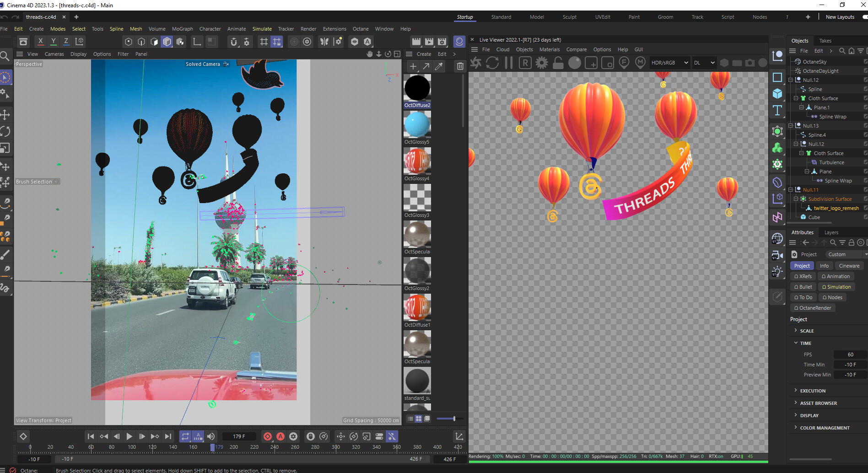
Task: Click the Cineware button in Attributes
Action: point(849,266)
